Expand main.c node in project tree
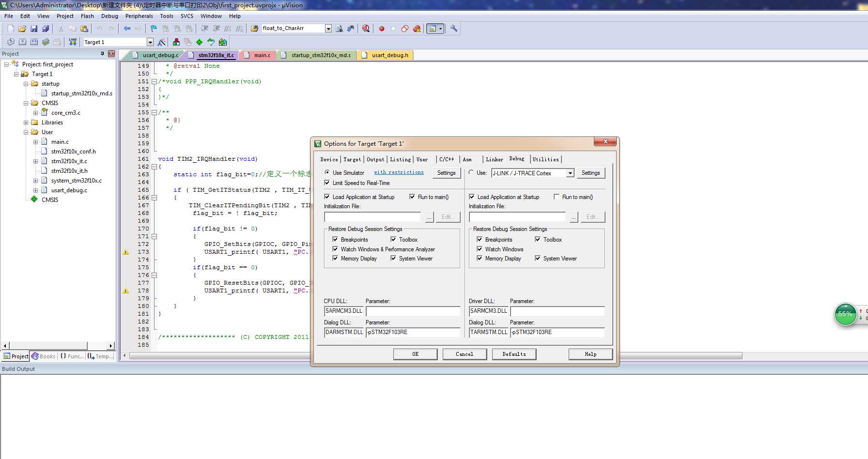Image resolution: width=868 pixels, height=459 pixels. tap(35, 142)
